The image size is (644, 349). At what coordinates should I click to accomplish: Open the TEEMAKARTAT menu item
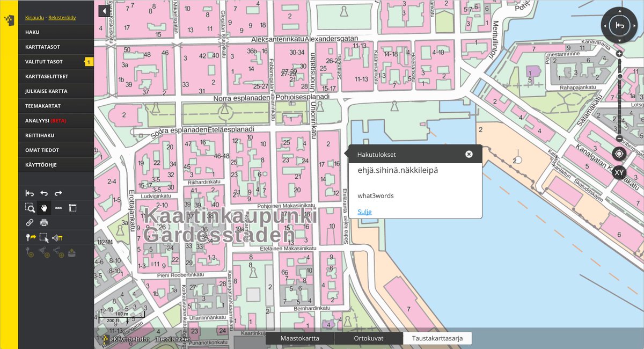[56, 106]
